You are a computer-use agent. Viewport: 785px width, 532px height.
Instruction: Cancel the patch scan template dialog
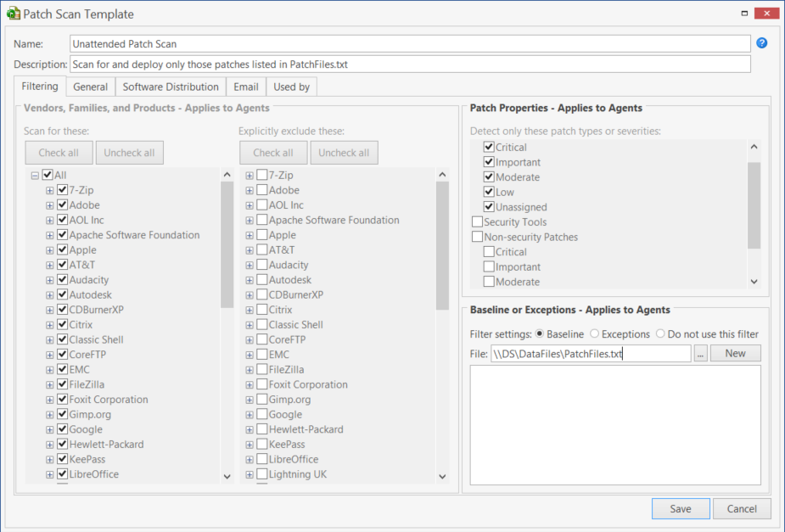pos(742,508)
